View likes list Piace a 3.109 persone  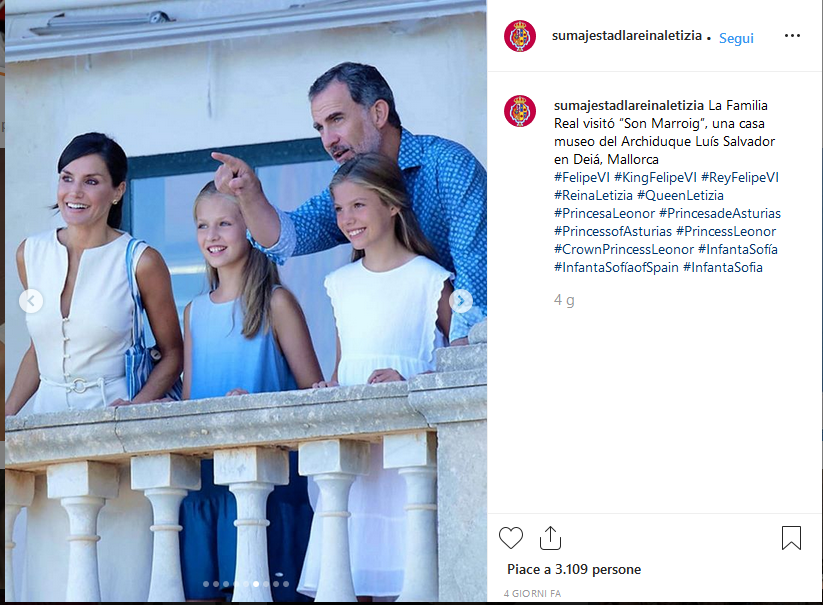pyautogui.click(x=574, y=569)
